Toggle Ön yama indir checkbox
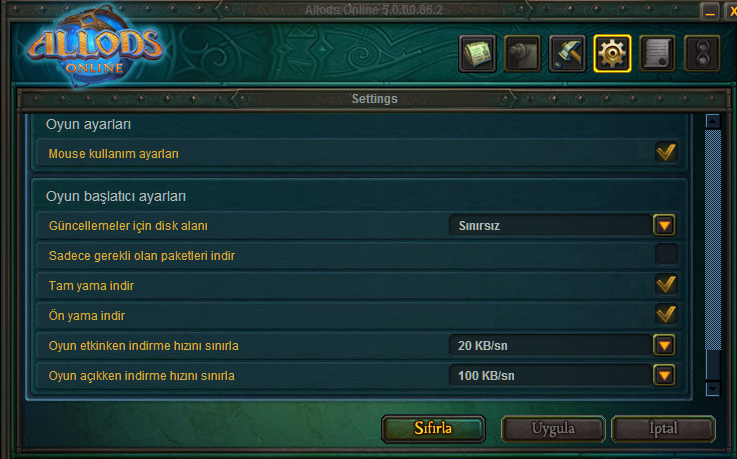737x459 pixels. coord(666,314)
